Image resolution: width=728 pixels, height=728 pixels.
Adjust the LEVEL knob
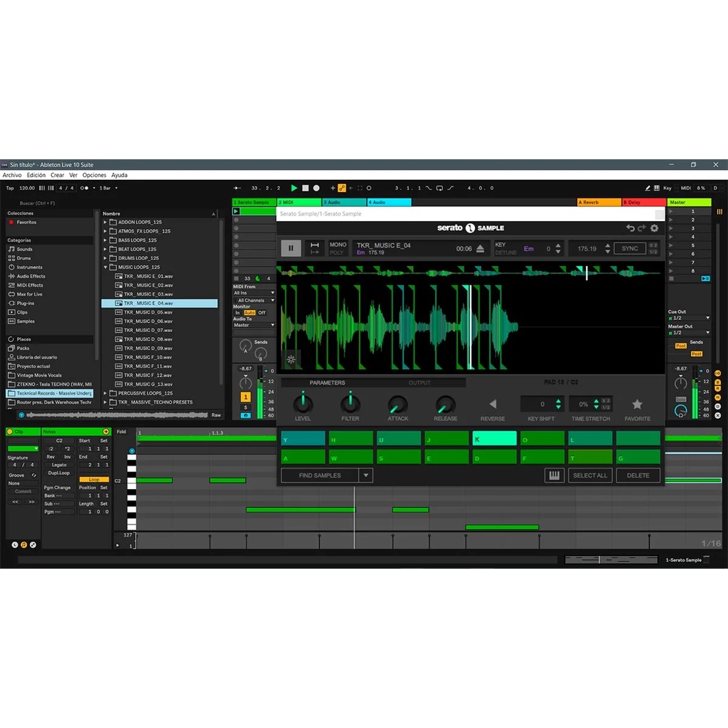[x=303, y=404]
